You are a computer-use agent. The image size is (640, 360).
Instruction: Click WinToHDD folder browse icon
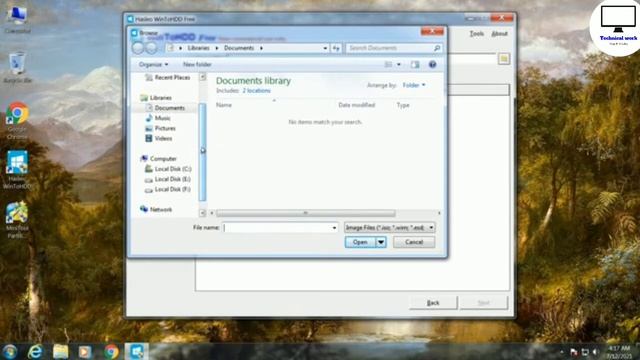(504, 59)
